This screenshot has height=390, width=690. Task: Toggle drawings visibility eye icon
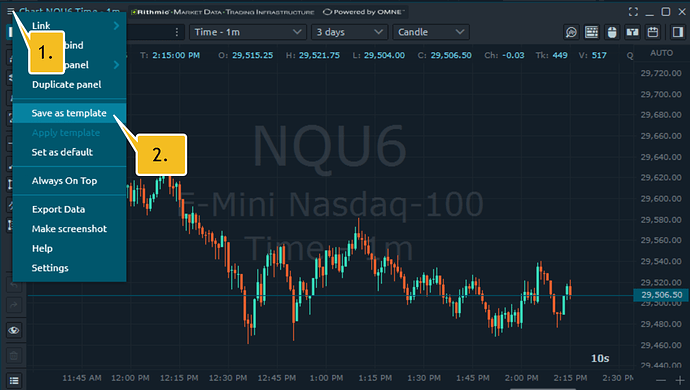tap(14, 330)
